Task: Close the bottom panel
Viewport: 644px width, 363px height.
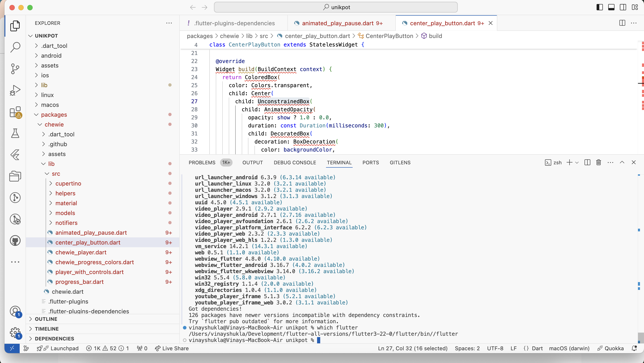Action: (633, 162)
